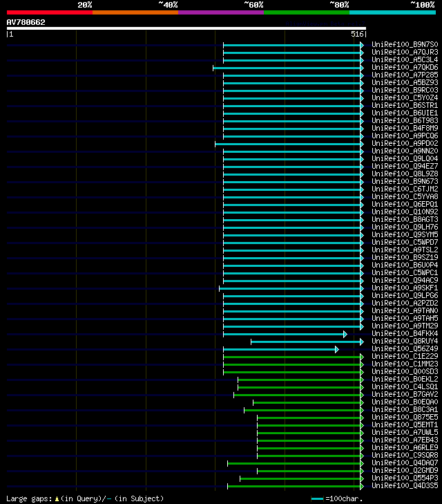Open UniRef100_C5Y0Z4 hit
Screen dimensions: 442x504
coord(405,97)
